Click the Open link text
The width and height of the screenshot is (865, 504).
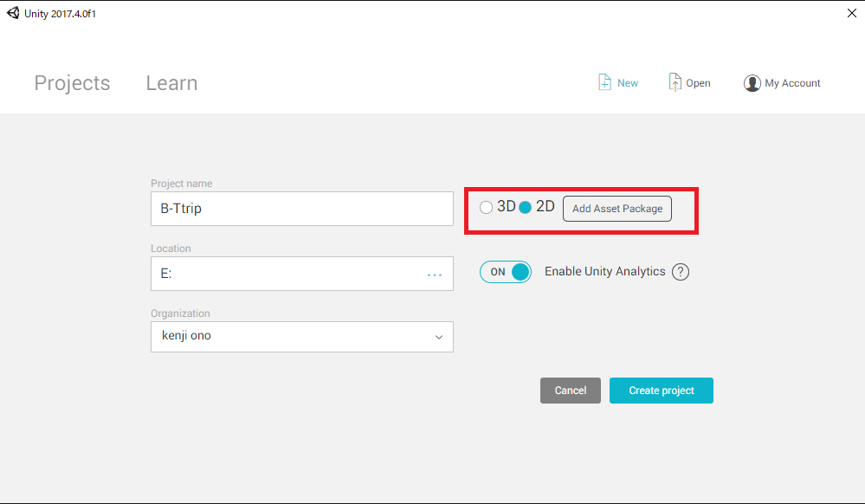tap(698, 83)
